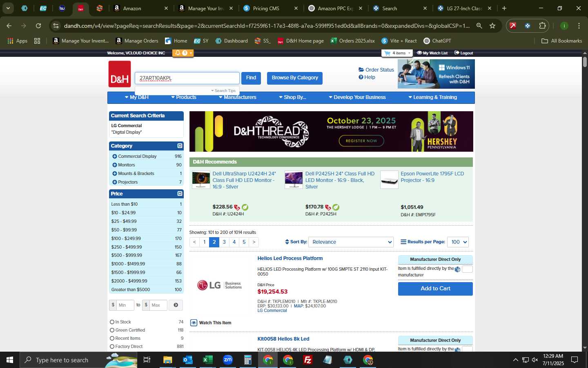Expand the Projectors category
Viewport: 588px width, 368px height.
(x=115, y=182)
